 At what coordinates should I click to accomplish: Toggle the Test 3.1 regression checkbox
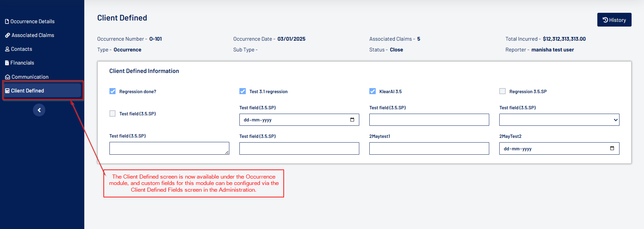coord(242,91)
